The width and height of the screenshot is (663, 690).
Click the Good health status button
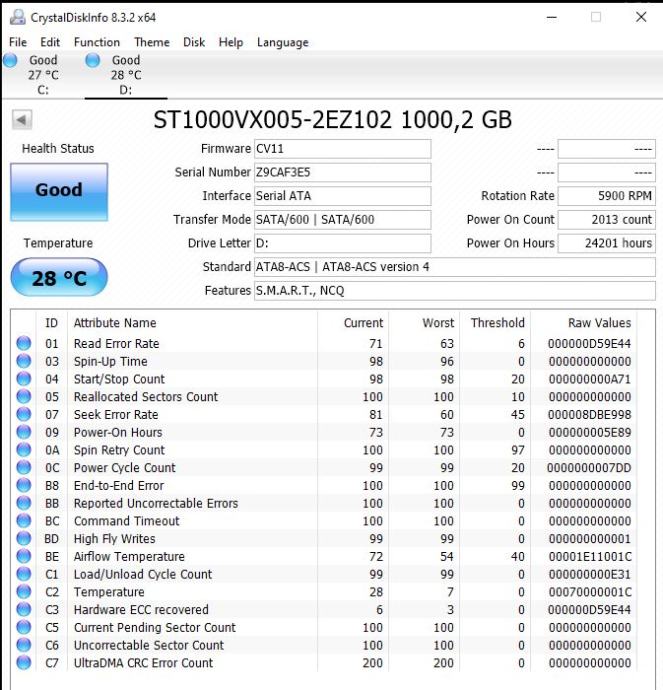(x=58, y=191)
